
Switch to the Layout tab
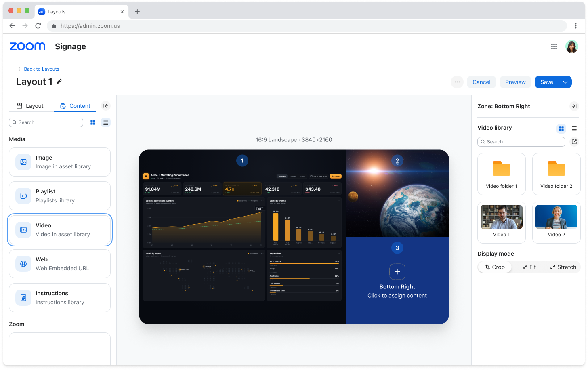tap(30, 106)
